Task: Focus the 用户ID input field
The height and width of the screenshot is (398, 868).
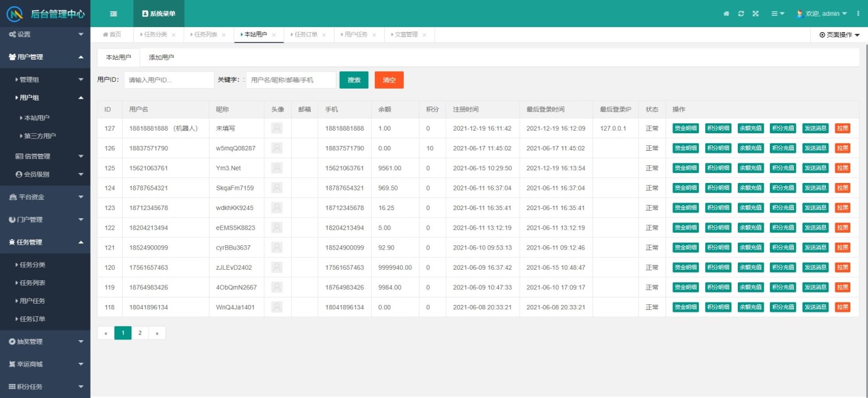Action: (169, 80)
